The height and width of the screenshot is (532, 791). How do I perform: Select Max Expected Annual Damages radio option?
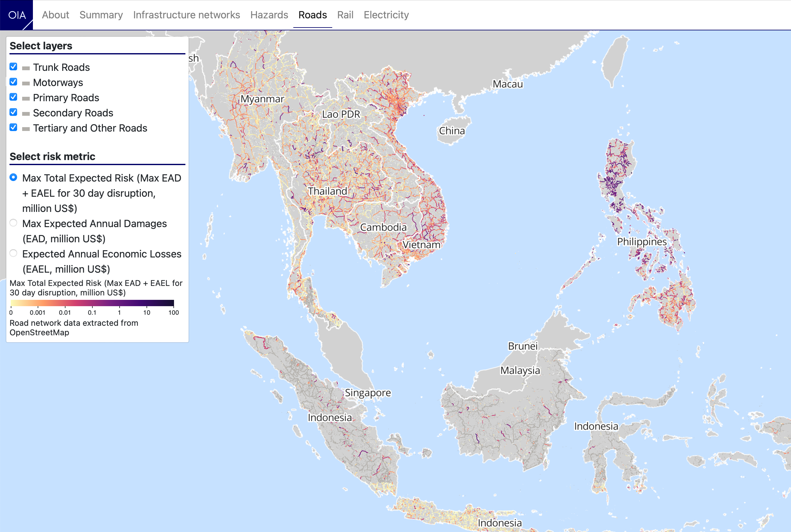click(13, 223)
